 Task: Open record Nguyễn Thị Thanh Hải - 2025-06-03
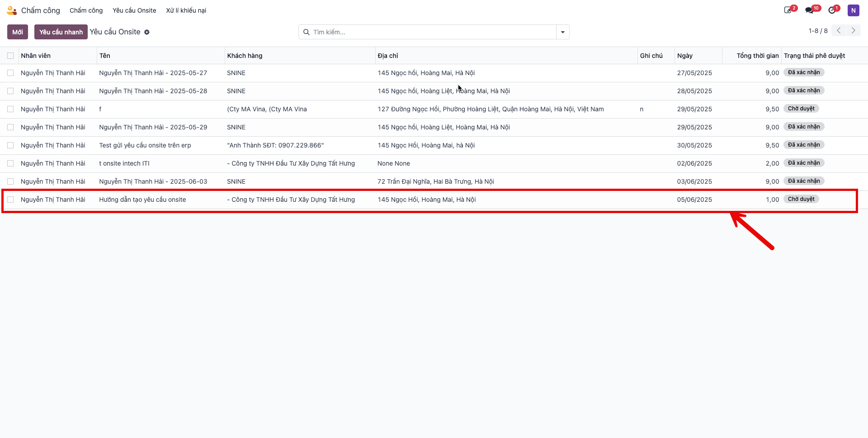pos(153,181)
